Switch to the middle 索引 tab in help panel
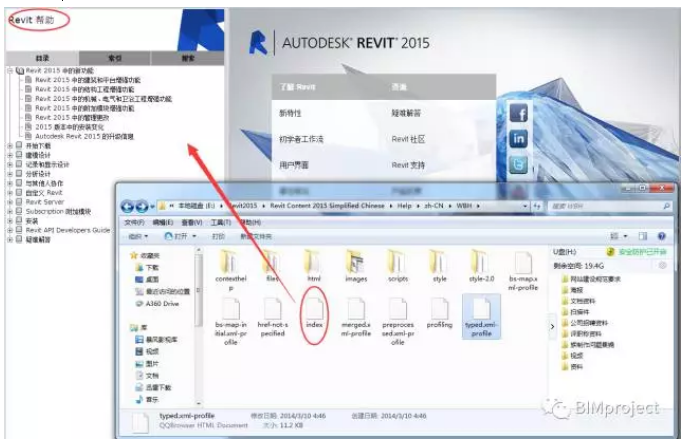The height and width of the screenshot is (445, 689). click(x=115, y=58)
